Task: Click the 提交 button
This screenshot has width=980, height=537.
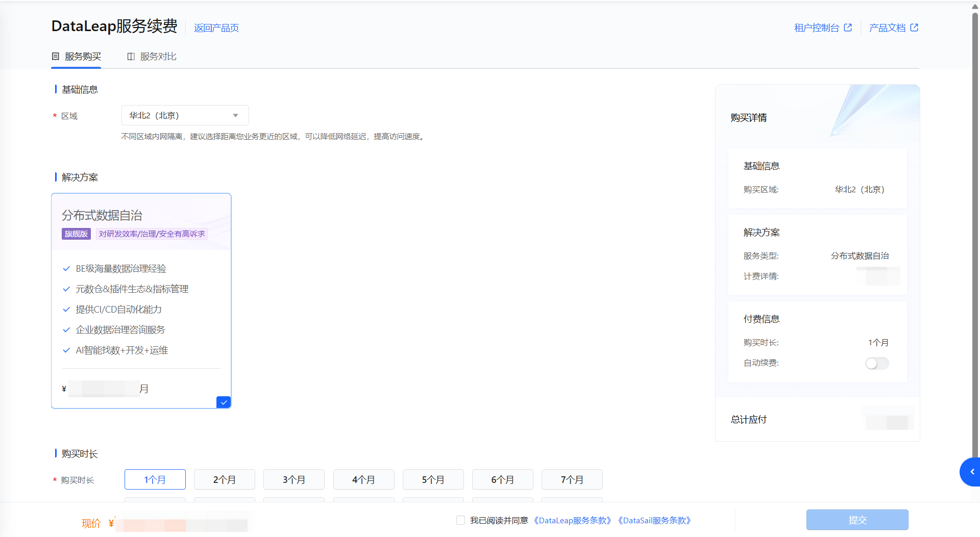Action: 857,520
